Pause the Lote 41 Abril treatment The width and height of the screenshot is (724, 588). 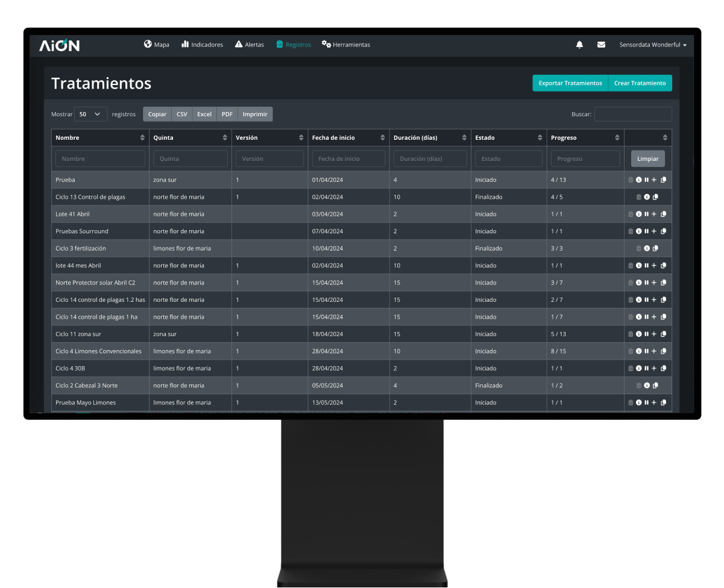coord(646,214)
